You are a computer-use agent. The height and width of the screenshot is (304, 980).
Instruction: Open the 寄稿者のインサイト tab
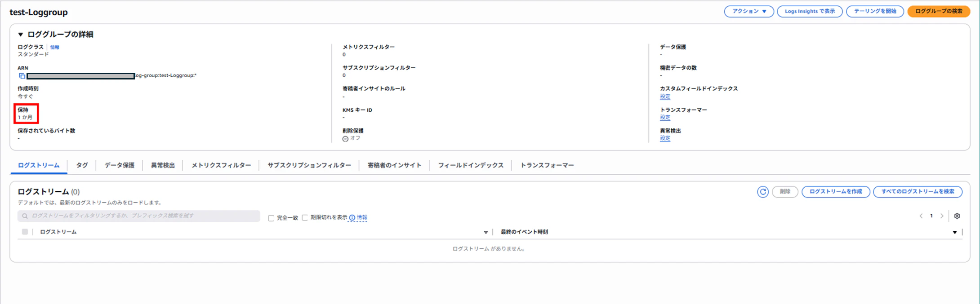click(x=394, y=165)
